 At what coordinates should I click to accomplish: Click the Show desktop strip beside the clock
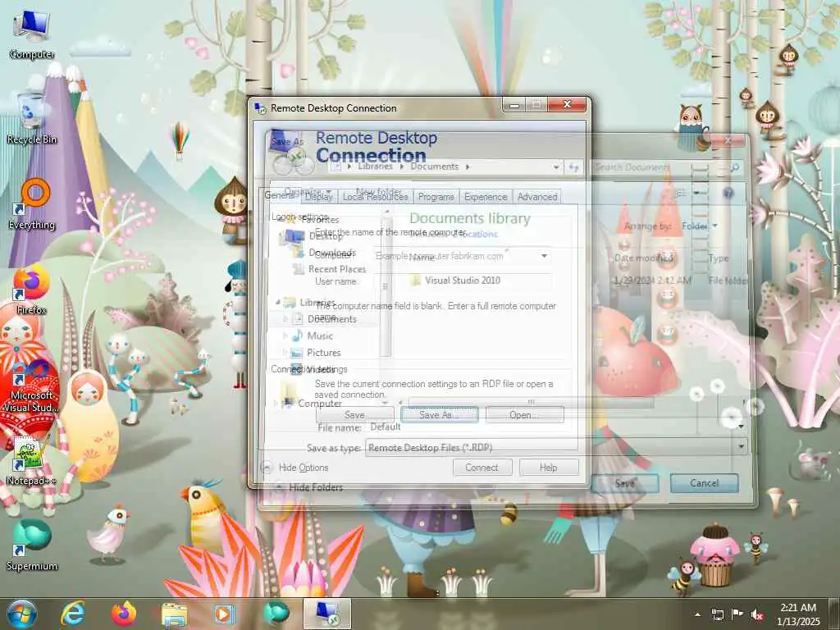(x=835, y=614)
